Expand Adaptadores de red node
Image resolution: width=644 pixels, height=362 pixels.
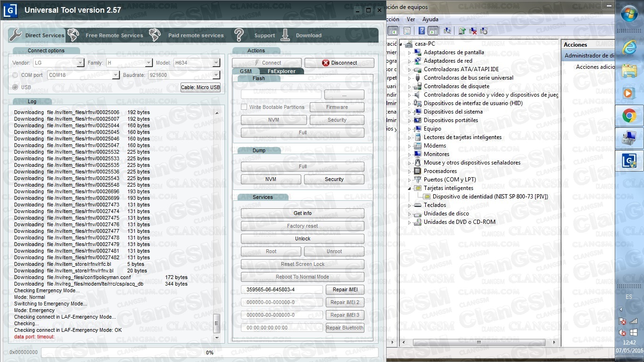point(409,61)
